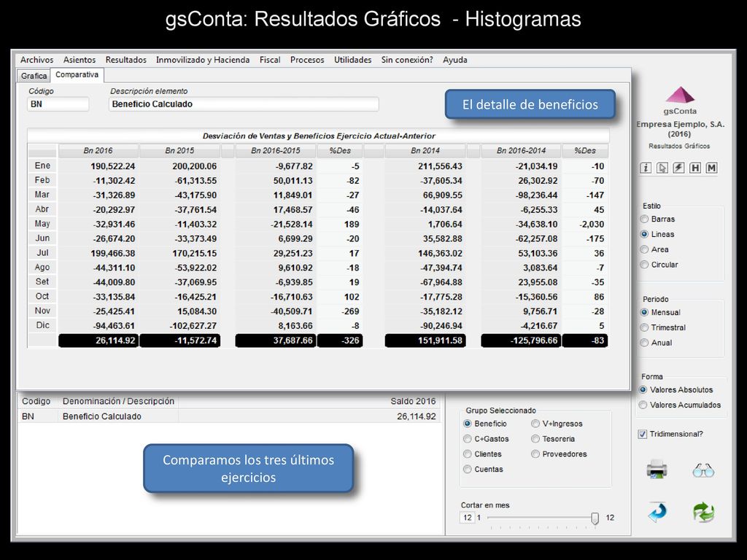Screen dimensions: 747x560
Task: Print the chart with the printer icon
Action: coord(657,469)
